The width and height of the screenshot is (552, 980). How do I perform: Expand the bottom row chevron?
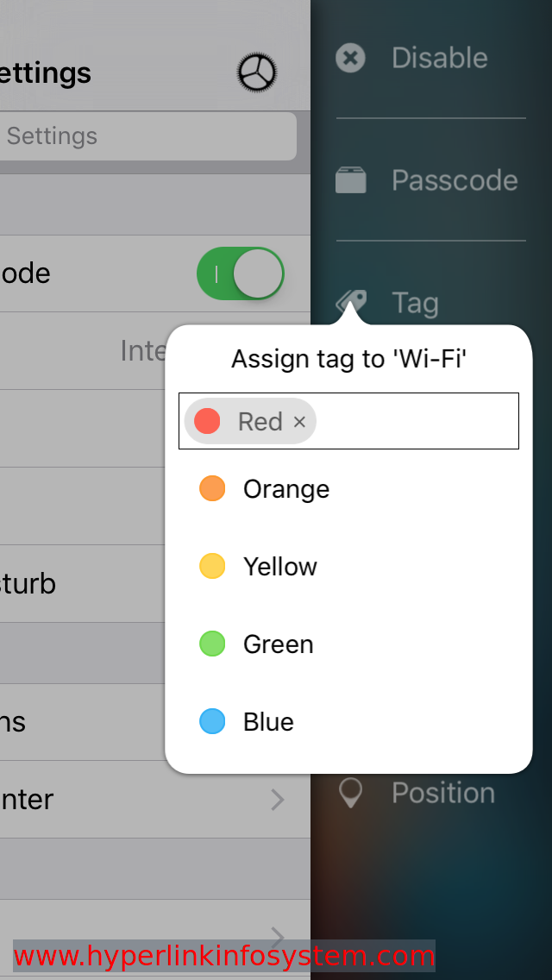point(278,935)
